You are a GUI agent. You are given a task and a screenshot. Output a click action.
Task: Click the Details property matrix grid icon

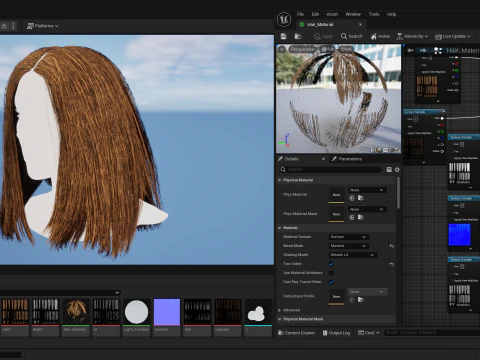pos(389,170)
